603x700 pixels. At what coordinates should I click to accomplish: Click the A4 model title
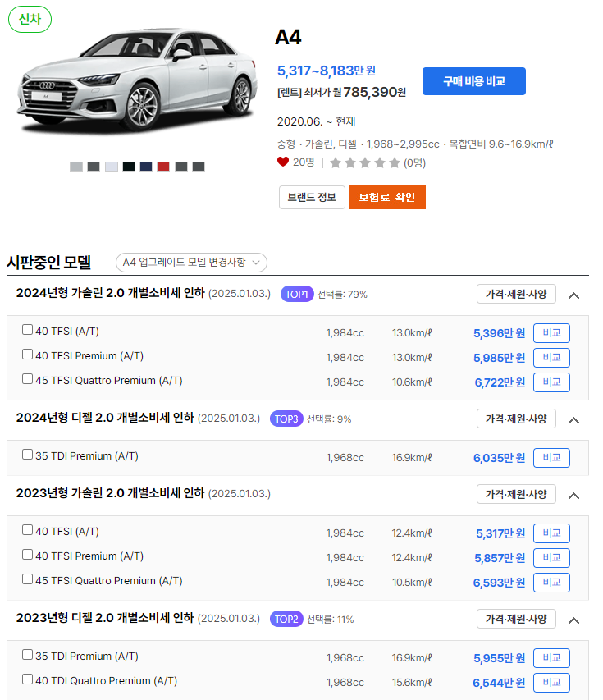[x=288, y=37]
